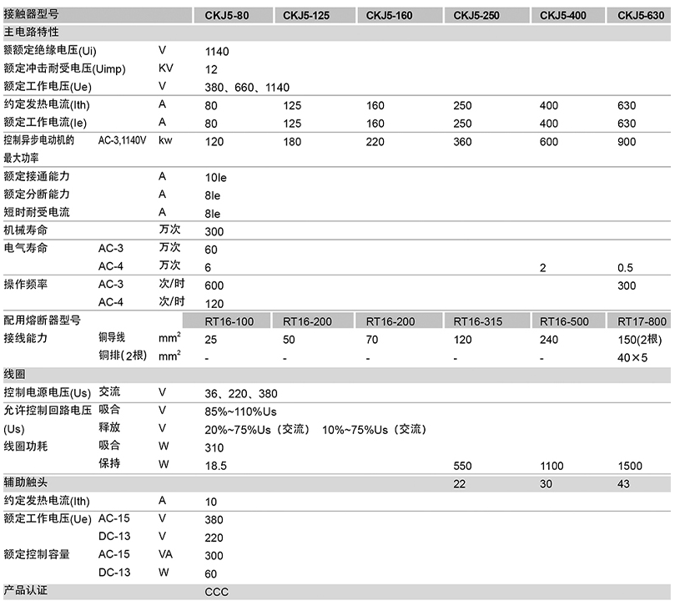Click the CKJ5-80 column header
Screen dimensions: 685x616
pos(226,15)
